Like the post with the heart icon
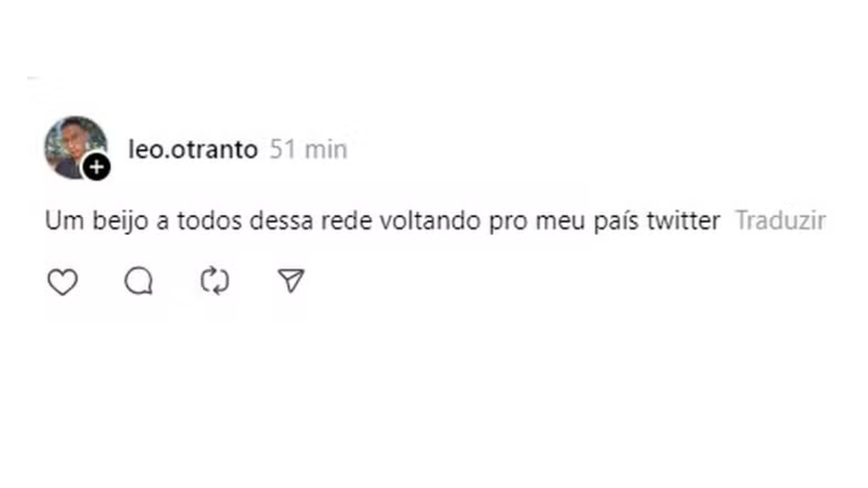This screenshot has height=488, width=868. point(62,282)
